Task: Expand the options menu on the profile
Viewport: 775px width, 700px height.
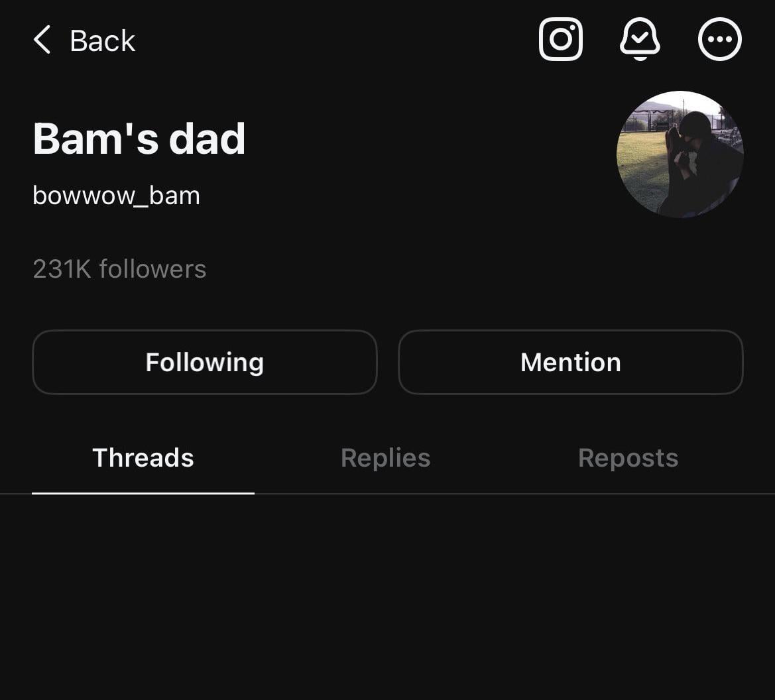Action: click(719, 39)
